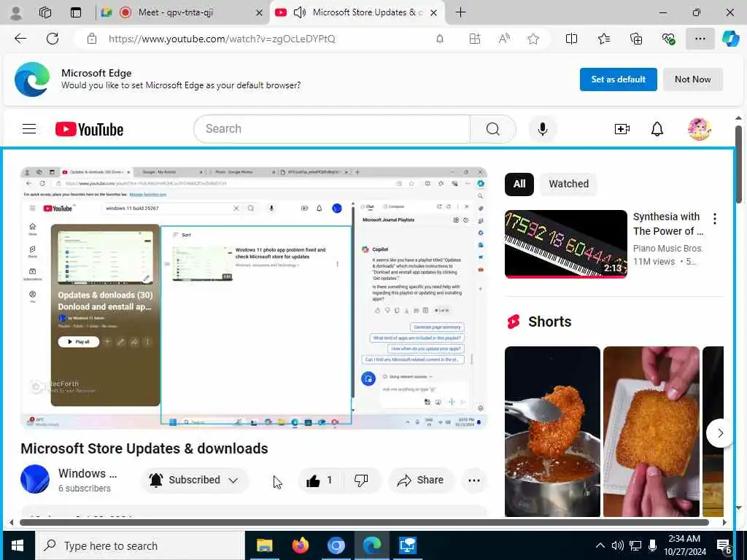The height and width of the screenshot is (560, 747).
Task: View site information lock icon
Action: tap(92, 39)
